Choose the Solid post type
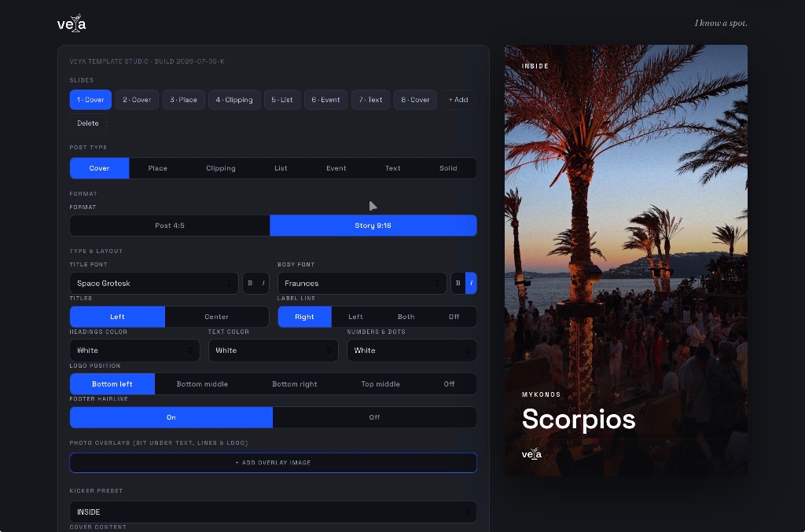The image size is (805, 532). click(448, 168)
